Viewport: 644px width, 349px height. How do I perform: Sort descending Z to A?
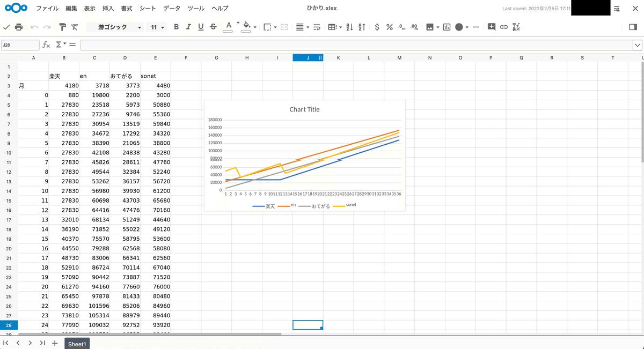pyautogui.click(x=362, y=27)
